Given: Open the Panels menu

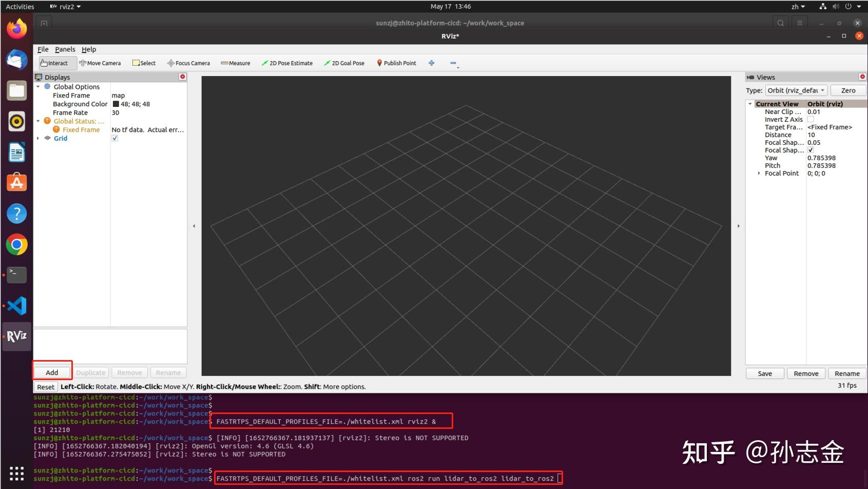Looking at the screenshot, I should click(65, 49).
